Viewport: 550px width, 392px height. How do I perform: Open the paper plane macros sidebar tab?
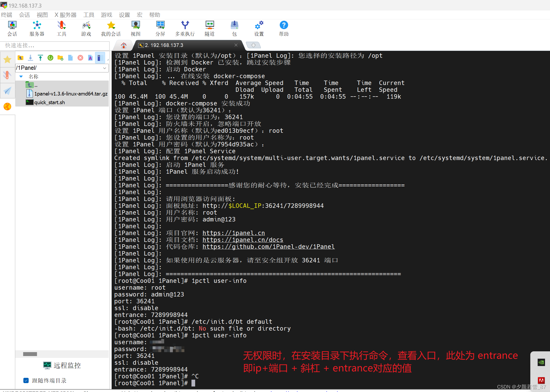click(x=7, y=91)
